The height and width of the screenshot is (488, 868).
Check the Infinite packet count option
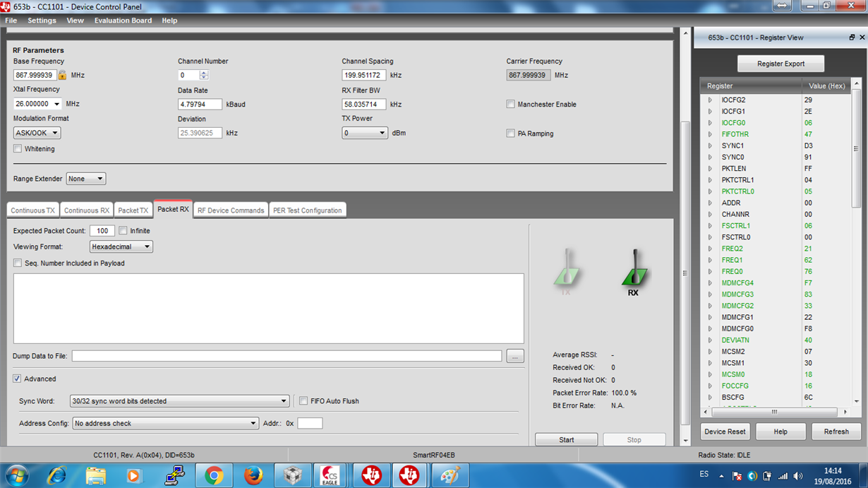(123, 231)
